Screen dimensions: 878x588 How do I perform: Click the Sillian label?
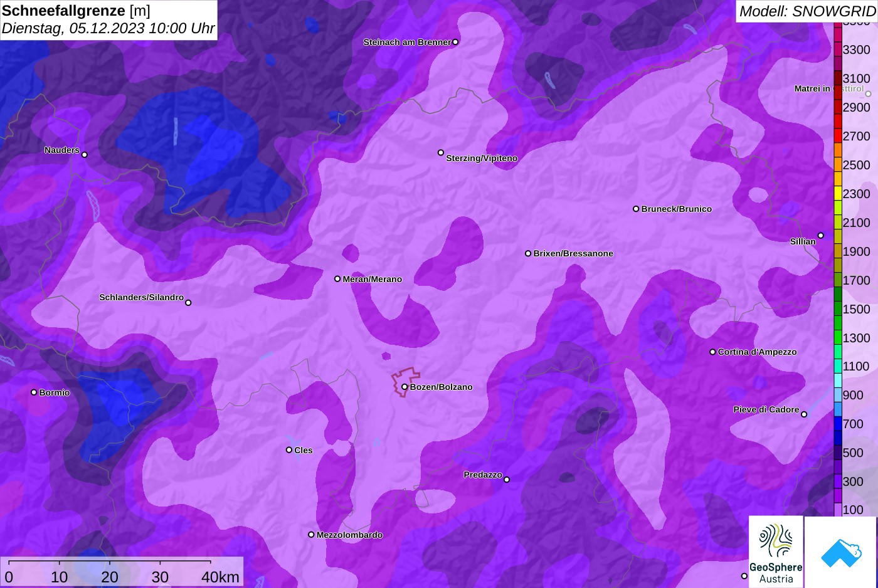803,241
